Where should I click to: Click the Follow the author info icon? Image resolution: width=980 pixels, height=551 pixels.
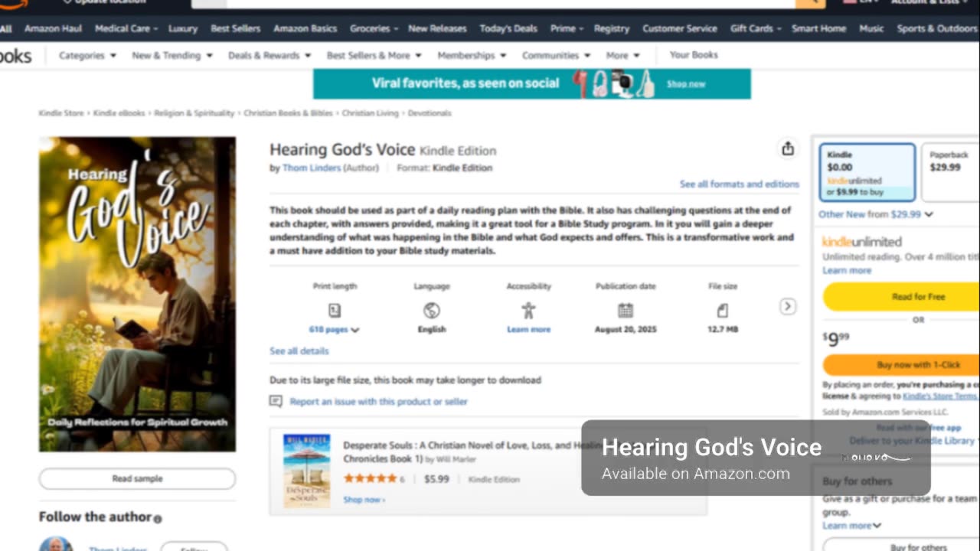click(x=158, y=519)
